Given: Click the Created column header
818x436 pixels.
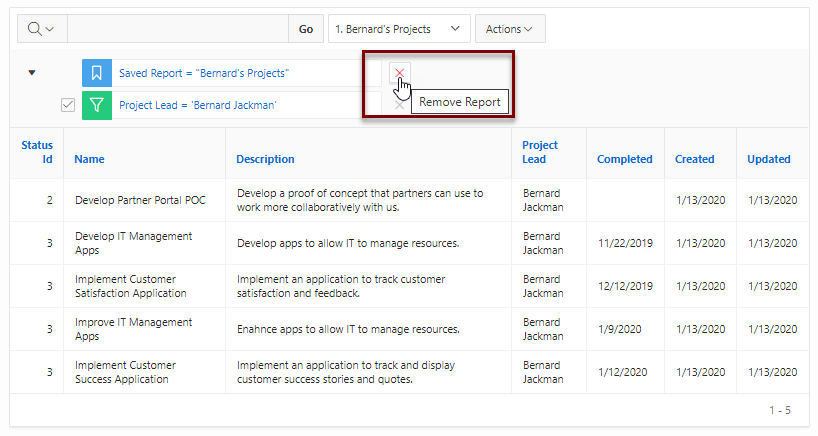Looking at the screenshot, I should [x=694, y=159].
